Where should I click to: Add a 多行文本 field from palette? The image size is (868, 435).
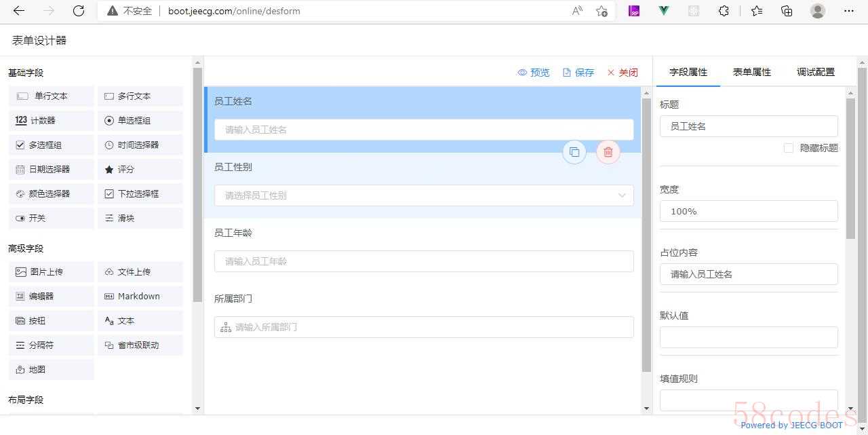coord(140,96)
